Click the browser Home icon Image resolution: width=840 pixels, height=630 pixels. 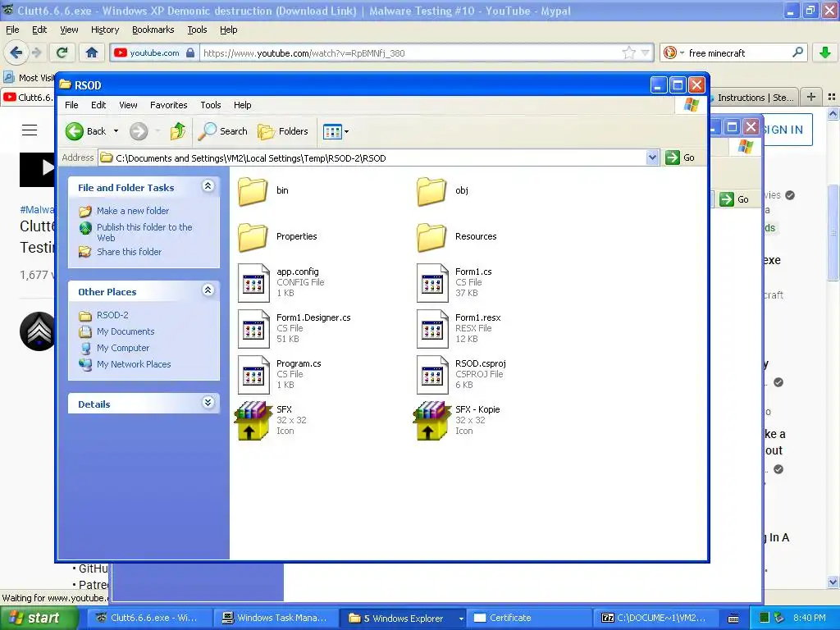point(92,52)
